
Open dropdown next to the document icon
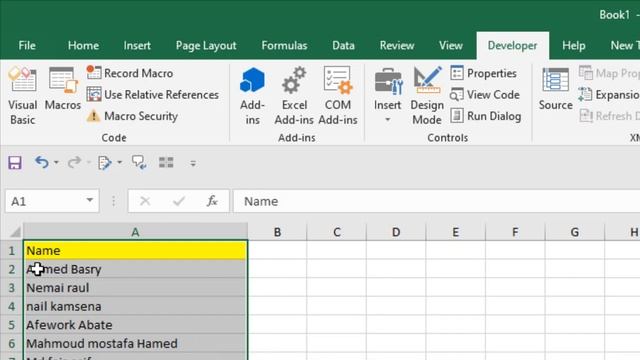coord(120,162)
